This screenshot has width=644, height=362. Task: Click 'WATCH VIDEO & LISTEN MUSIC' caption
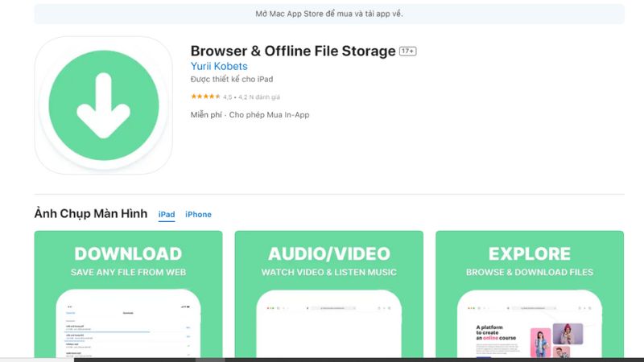(x=329, y=272)
